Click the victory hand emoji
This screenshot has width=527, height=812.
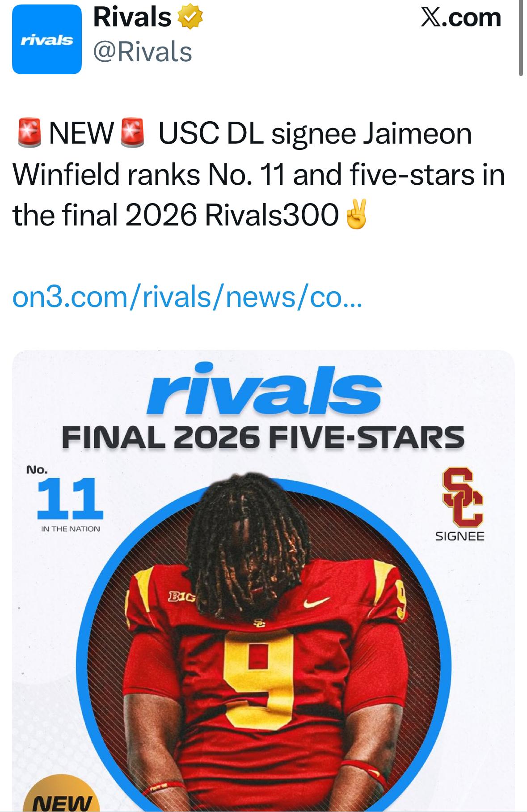tap(357, 215)
